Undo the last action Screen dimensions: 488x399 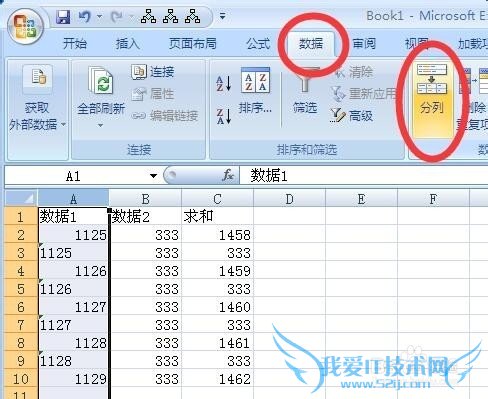point(85,17)
